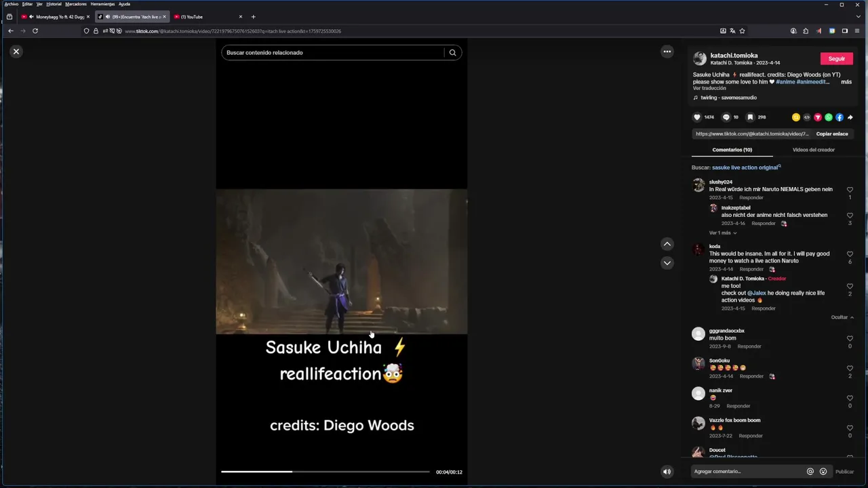868x488 pixels.
Task: Bookmark the page with the star icon
Action: (x=742, y=31)
